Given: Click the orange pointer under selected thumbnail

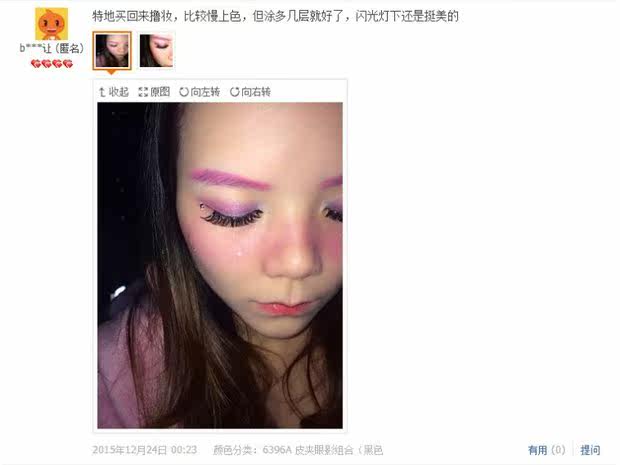Looking at the screenshot, I should tap(112, 72).
